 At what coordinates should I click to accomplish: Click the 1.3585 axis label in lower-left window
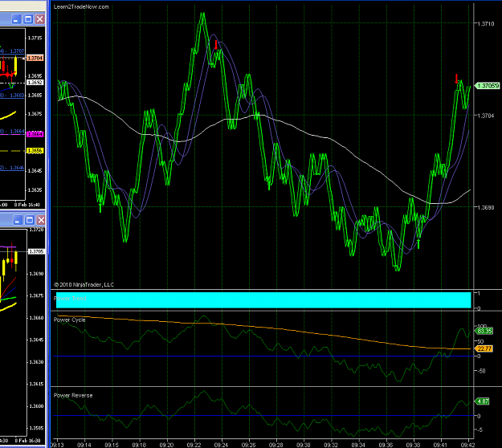36,428
